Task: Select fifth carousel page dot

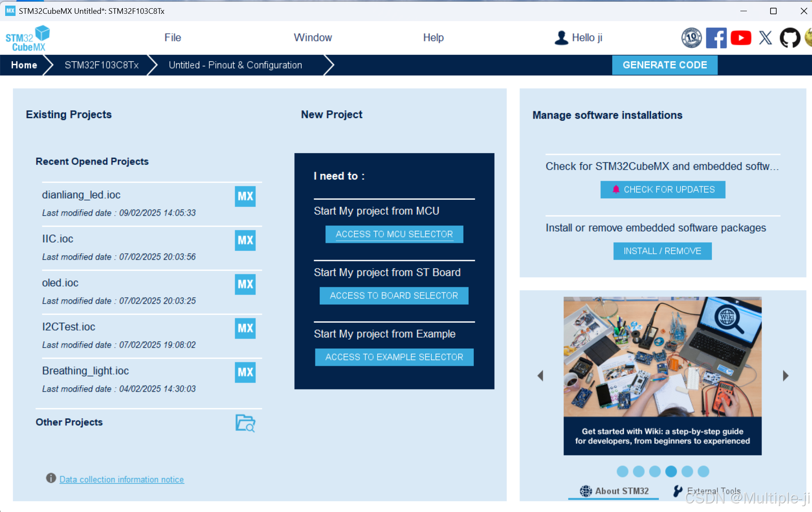Action: (687, 471)
